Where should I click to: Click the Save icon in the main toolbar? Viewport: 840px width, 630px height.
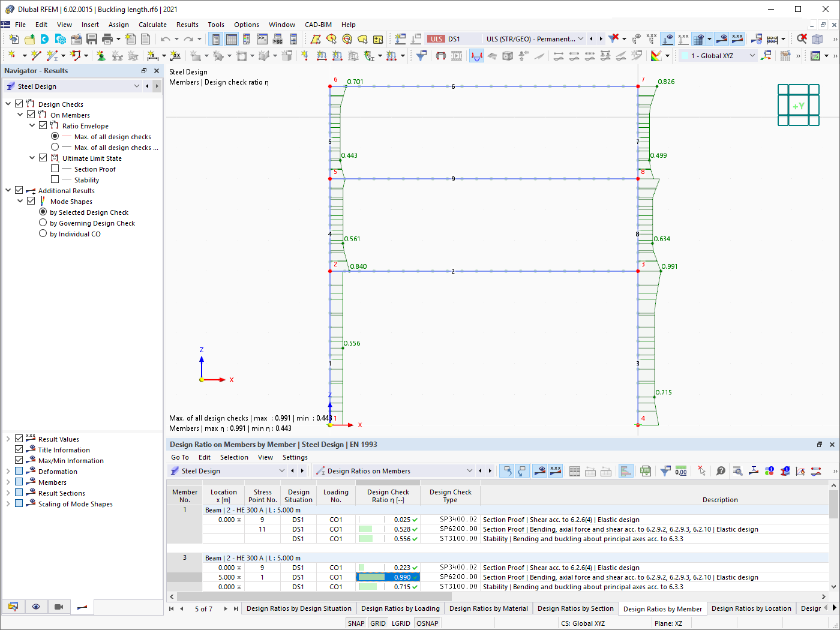pyautogui.click(x=91, y=38)
